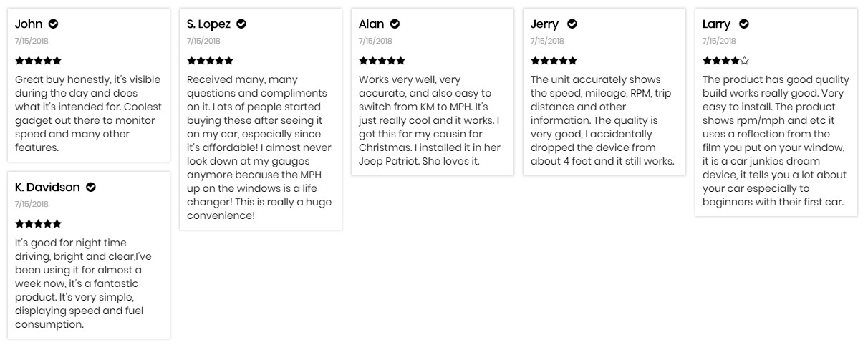The image size is (868, 350).
Task: Click the reviewer name K. Davidson
Action: (47, 188)
